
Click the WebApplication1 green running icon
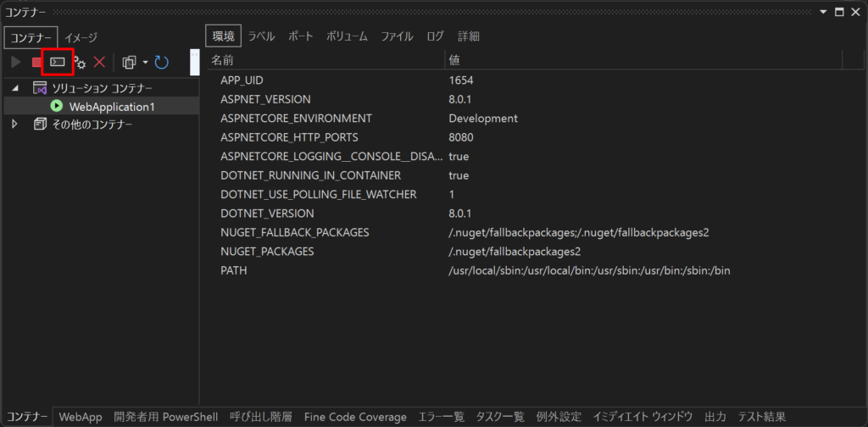click(57, 106)
